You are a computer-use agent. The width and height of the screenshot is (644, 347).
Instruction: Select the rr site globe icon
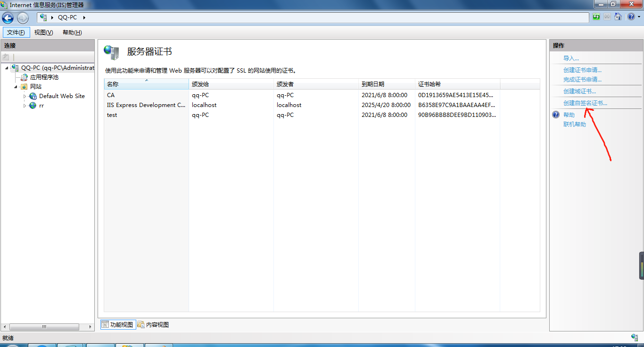[33, 106]
